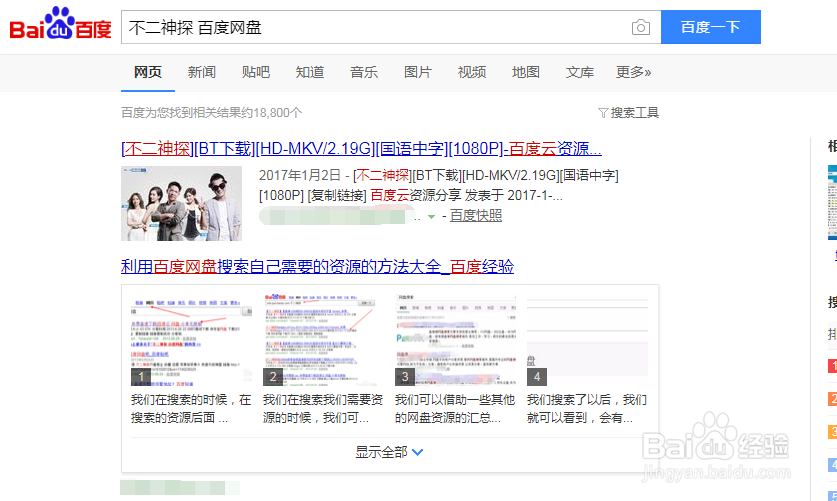Switch to the 新闻 tab
This screenshot has width=837, height=501.
click(x=202, y=72)
